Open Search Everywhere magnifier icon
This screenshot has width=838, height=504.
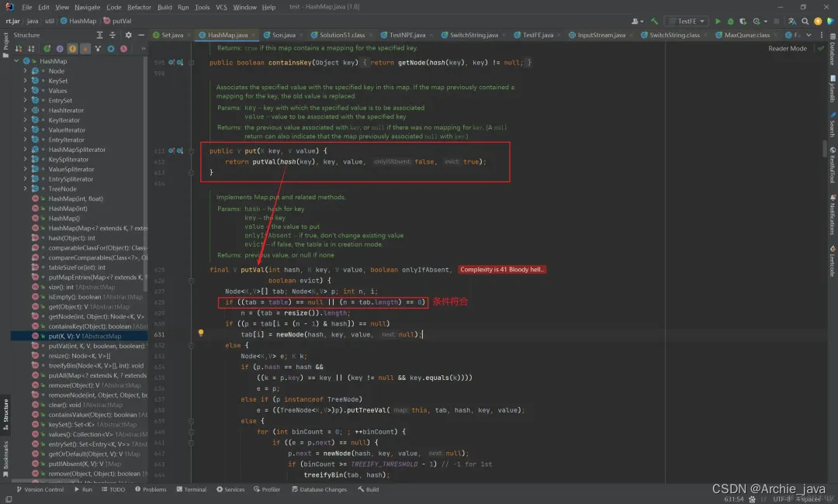[805, 22]
